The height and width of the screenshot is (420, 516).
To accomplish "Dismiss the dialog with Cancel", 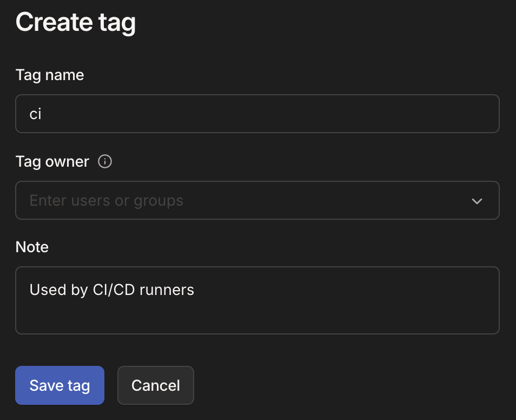I will [155, 385].
